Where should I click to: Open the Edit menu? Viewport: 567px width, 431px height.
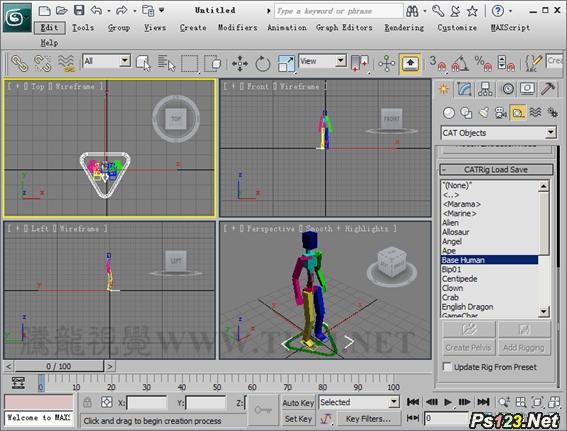(50, 27)
